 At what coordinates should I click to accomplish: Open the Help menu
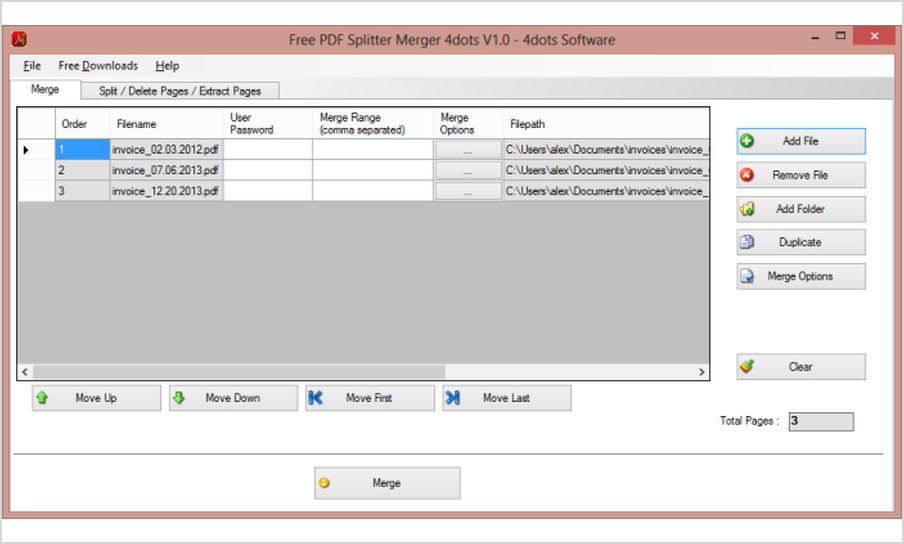167,66
